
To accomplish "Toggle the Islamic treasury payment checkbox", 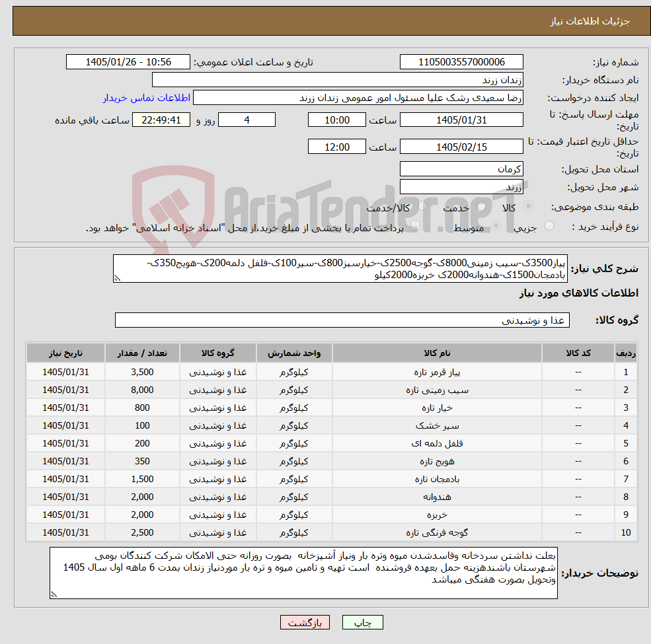I will [x=415, y=226].
